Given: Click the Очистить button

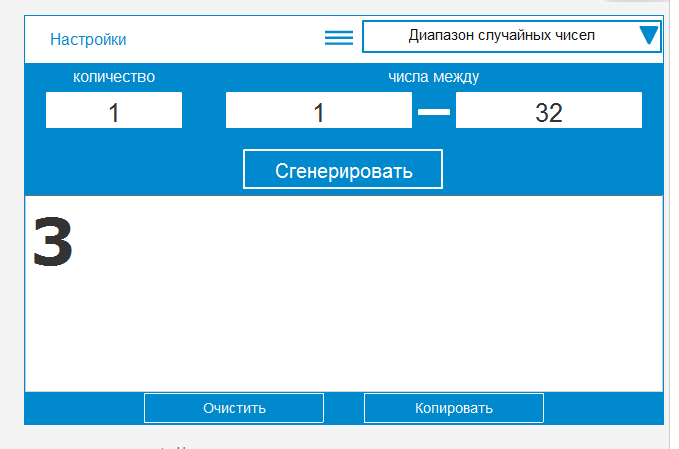Looking at the screenshot, I should (x=234, y=408).
